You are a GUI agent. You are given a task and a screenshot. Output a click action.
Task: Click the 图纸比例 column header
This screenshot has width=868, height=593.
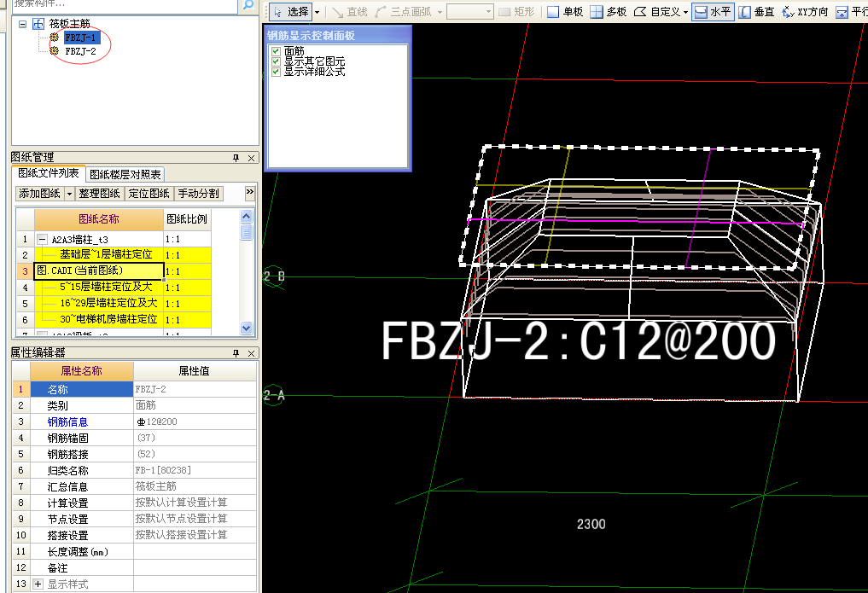187,219
